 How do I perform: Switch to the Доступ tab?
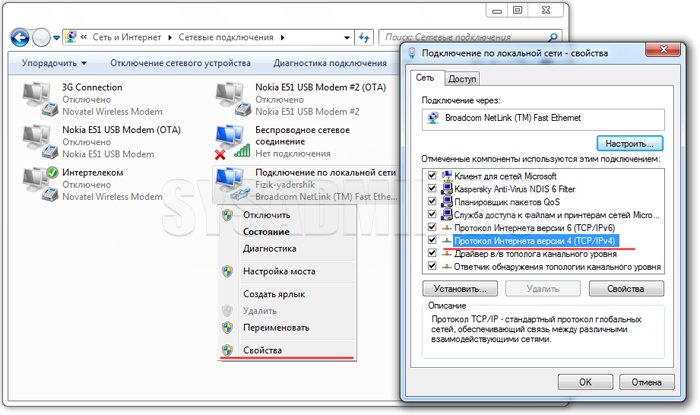[462, 78]
